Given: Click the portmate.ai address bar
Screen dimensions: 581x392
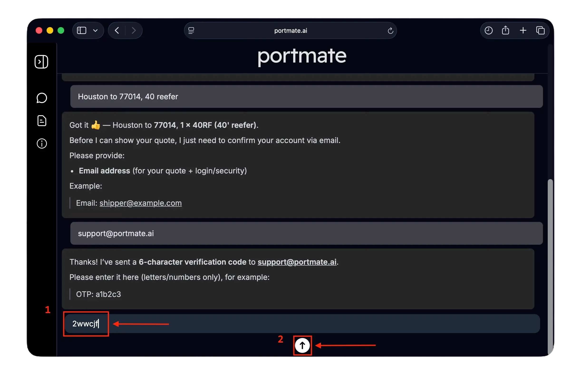Looking at the screenshot, I should [x=290, y=30].
